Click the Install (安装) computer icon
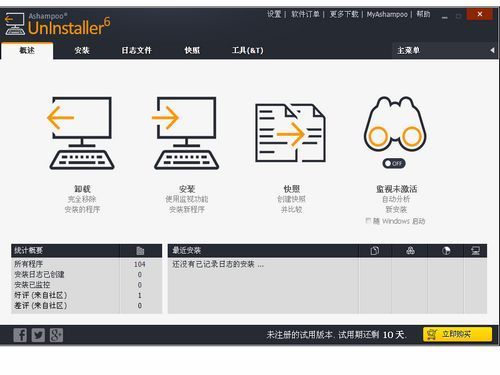 point(186,133)
